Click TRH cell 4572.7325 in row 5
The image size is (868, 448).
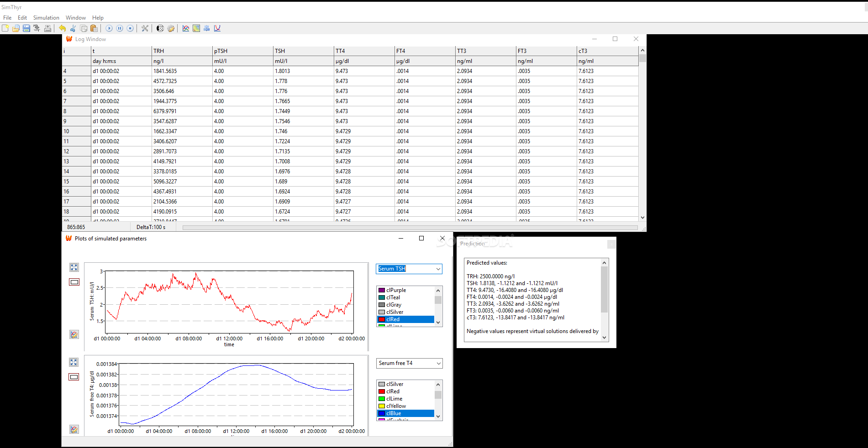click(x=182, y=81)
